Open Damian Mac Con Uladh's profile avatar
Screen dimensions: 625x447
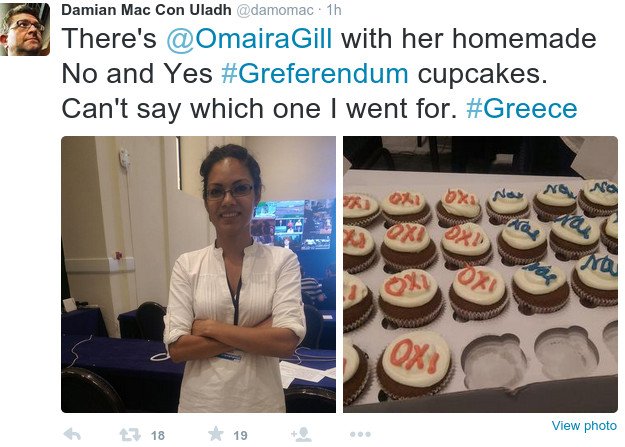pos(25,30)
